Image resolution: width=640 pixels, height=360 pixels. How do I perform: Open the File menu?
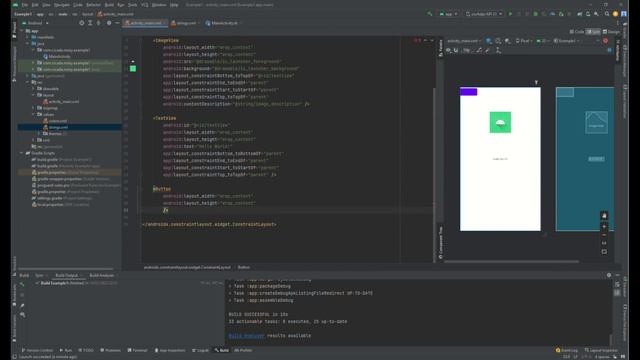[25, 5]
